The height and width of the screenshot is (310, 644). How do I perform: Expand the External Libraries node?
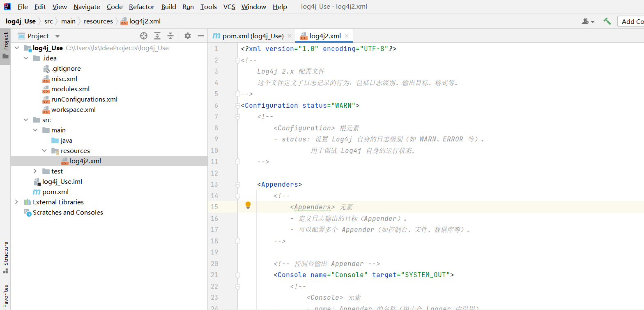pyautogui.click(x=17, y=202)
